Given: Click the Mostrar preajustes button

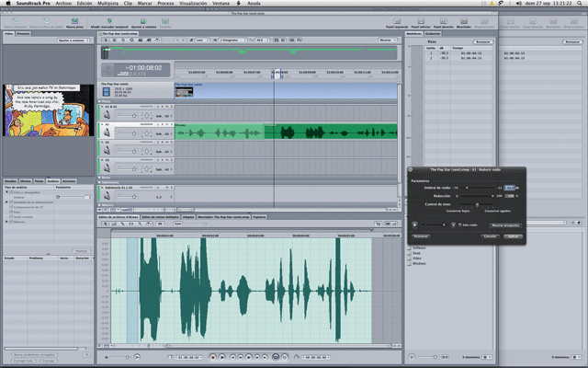Looking at the screenshot, I should tap(503, 224).
